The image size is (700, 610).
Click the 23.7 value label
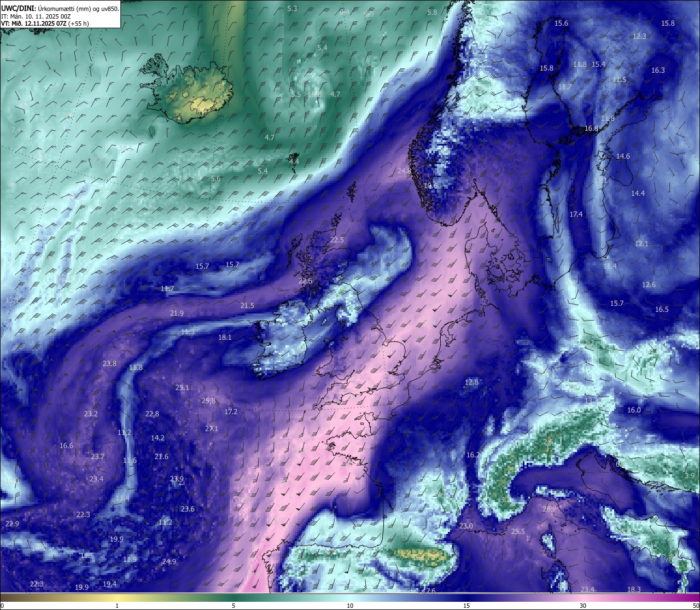pyautogui.click(x=97, y=457)
